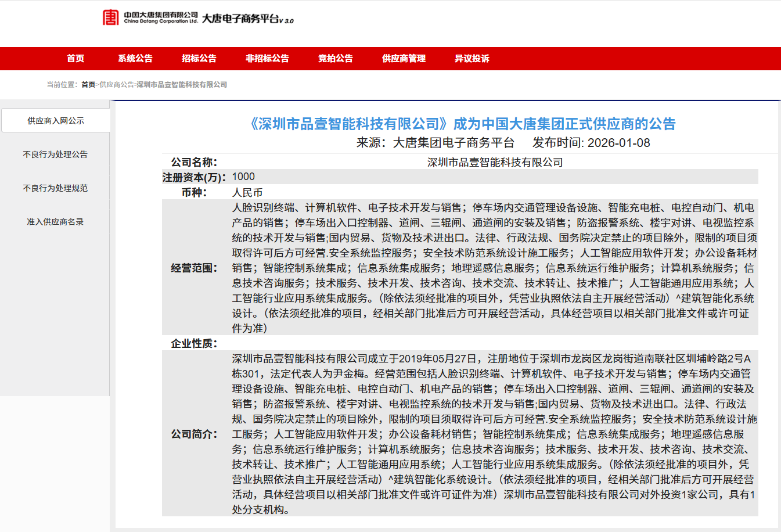Select 供应商入网公示 in the left sidebar

56,121
